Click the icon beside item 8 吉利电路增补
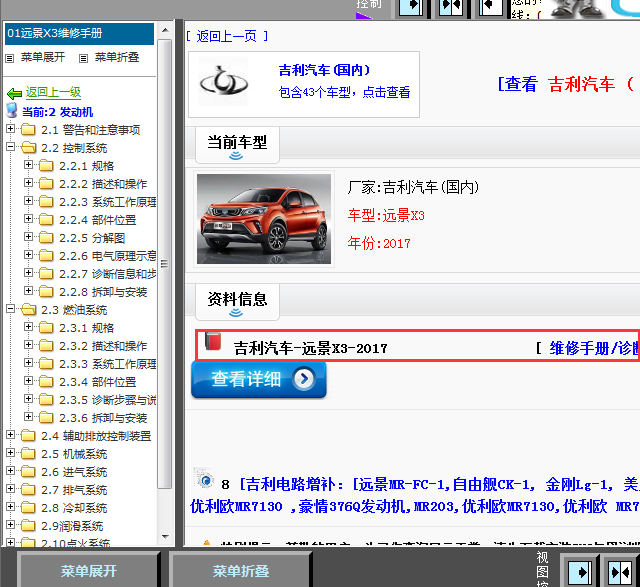 tap(204, 478)
